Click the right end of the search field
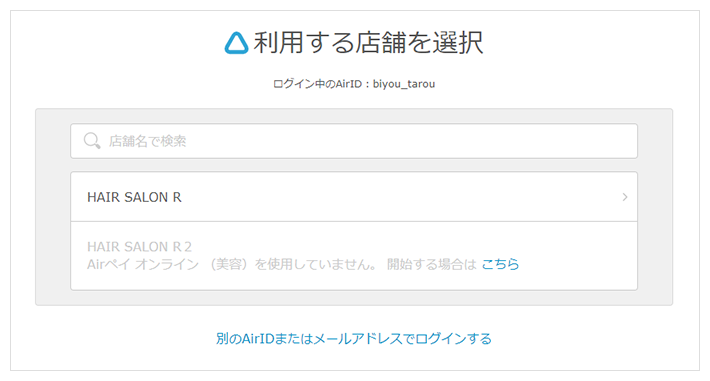Screen dimensions: 710x381 pos(620,141)
